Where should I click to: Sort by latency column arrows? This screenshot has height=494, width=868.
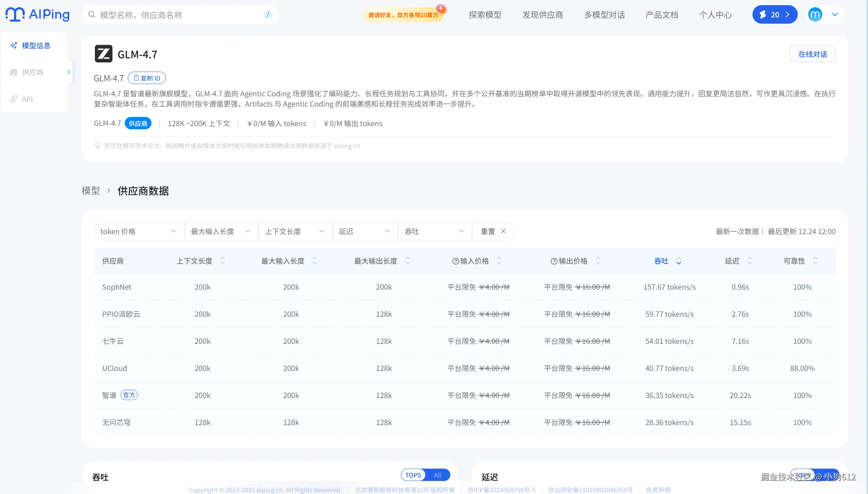pyautogui.click(x=750, y=261)
